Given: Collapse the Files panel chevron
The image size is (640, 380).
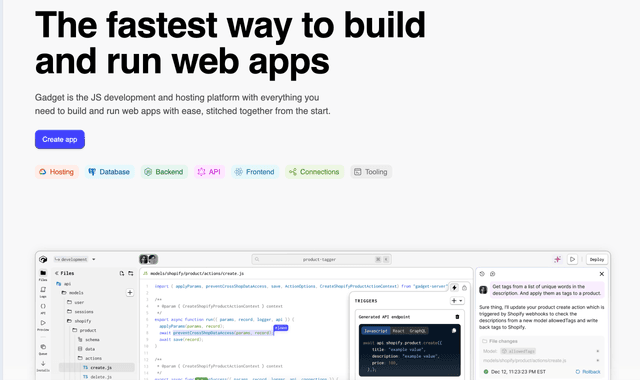Looking at the screenshot, I should pyautogui.click(x=57, y=273).
